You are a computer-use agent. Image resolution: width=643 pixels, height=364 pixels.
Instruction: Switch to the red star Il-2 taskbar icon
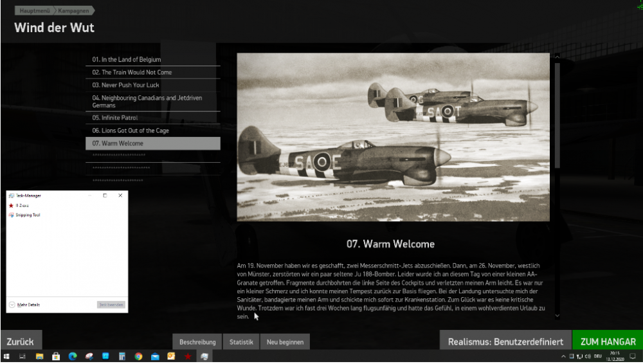[188, 356]
